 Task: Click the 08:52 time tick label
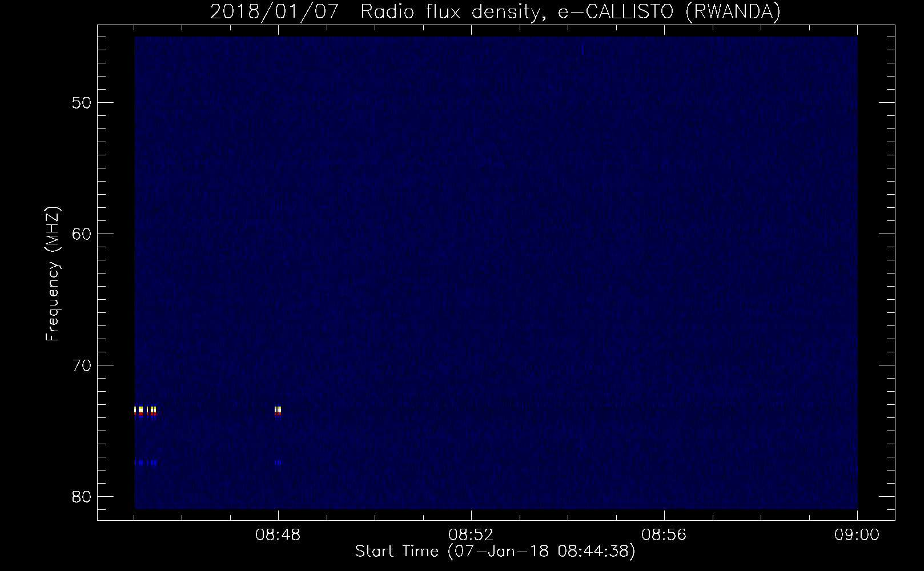(x=471, y=535)
